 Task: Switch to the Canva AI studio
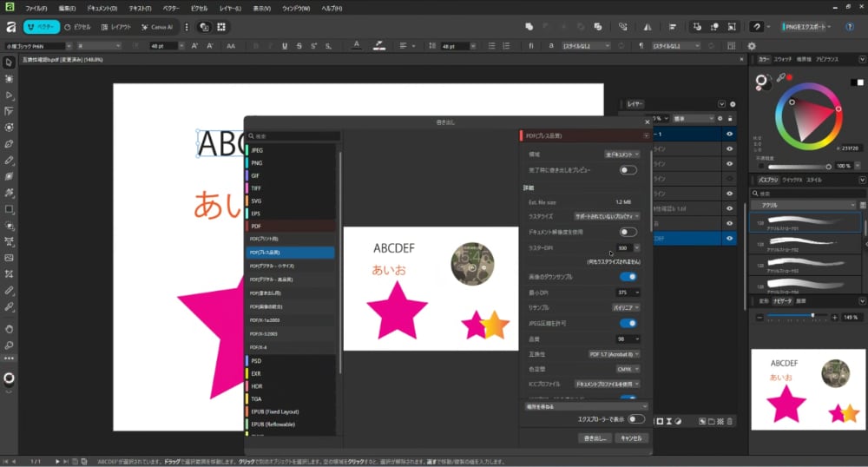coord(156,27)
